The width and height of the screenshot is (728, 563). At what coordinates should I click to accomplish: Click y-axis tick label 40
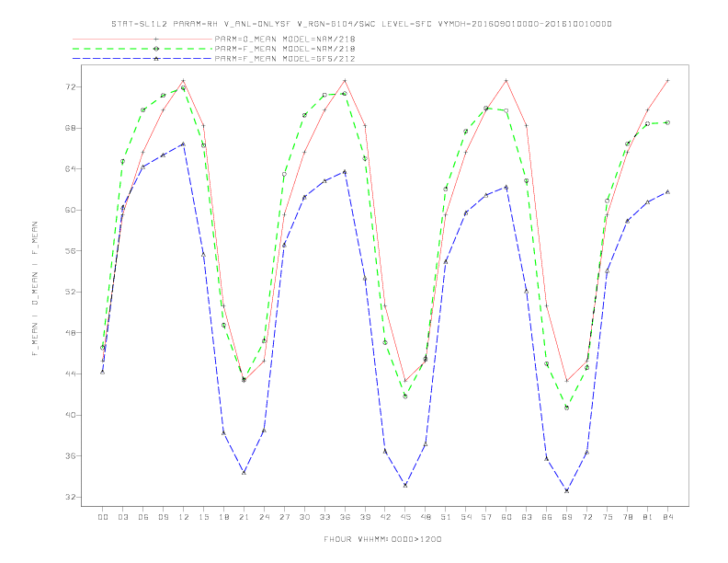[x=72, y=415]
